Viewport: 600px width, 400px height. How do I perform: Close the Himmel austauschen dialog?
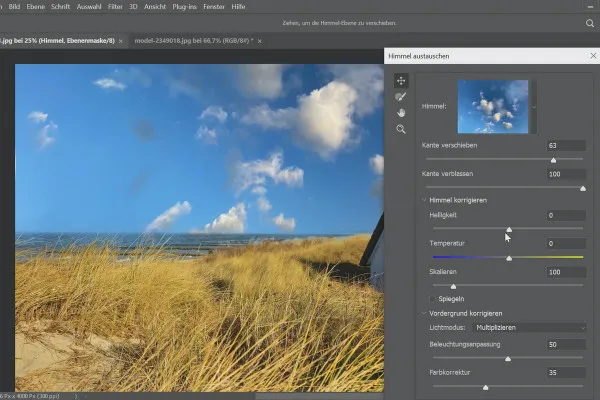pos(593,56)
